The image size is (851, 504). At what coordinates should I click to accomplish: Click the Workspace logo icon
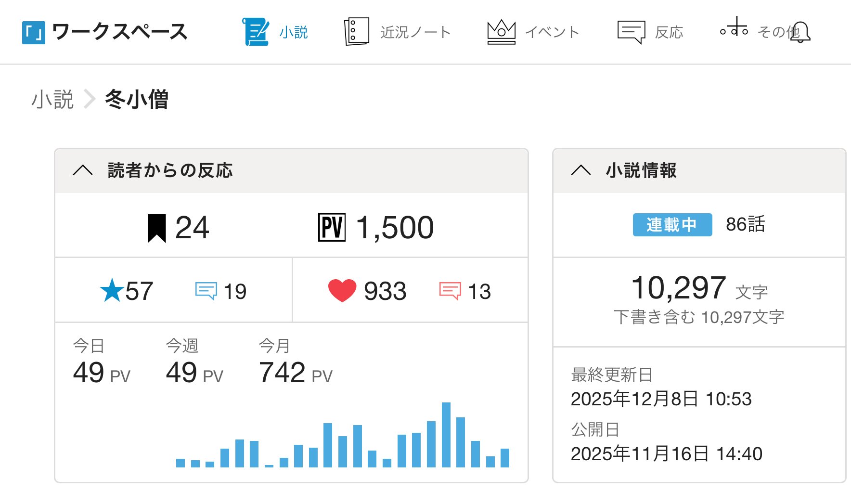34,32
